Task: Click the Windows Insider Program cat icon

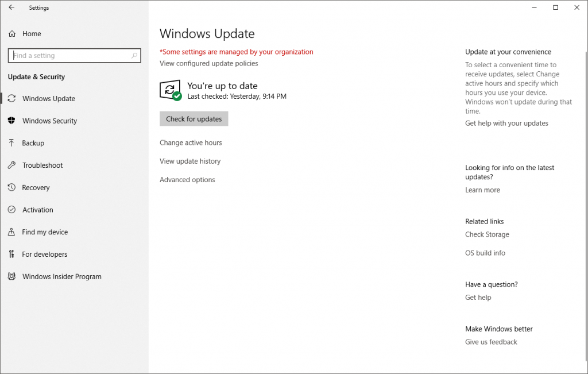Action: tap(11, 276)
